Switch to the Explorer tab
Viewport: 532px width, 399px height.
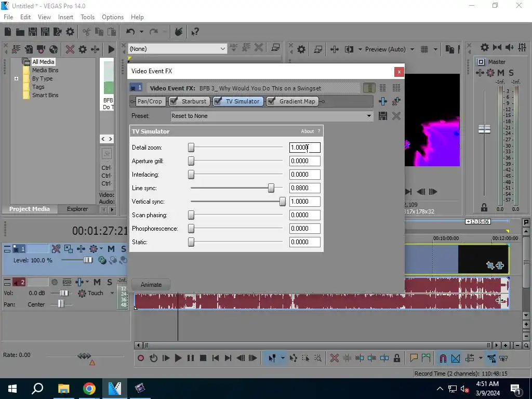[x=77, y=209]
